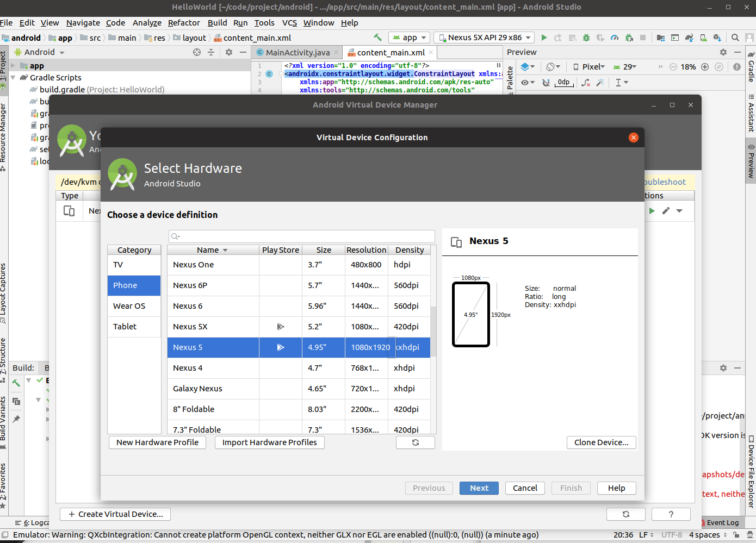756x543 pixels.
Task: Click Create Virtual Device in AVD Manager
Action: (x=115, y=514)
